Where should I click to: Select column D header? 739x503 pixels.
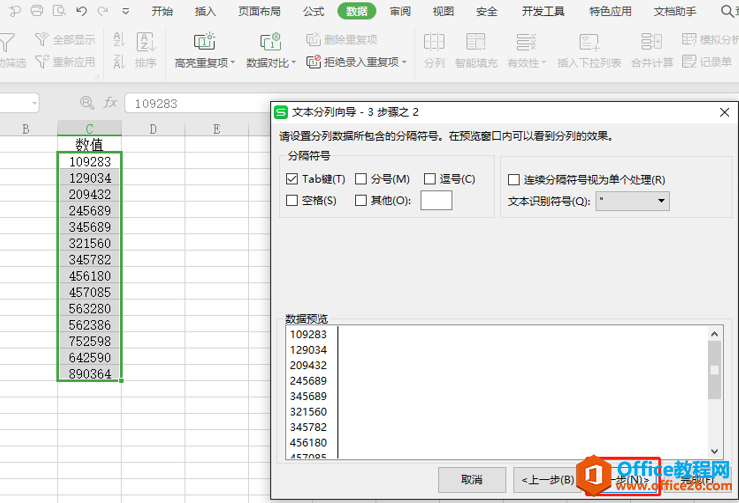coord(153,129)
